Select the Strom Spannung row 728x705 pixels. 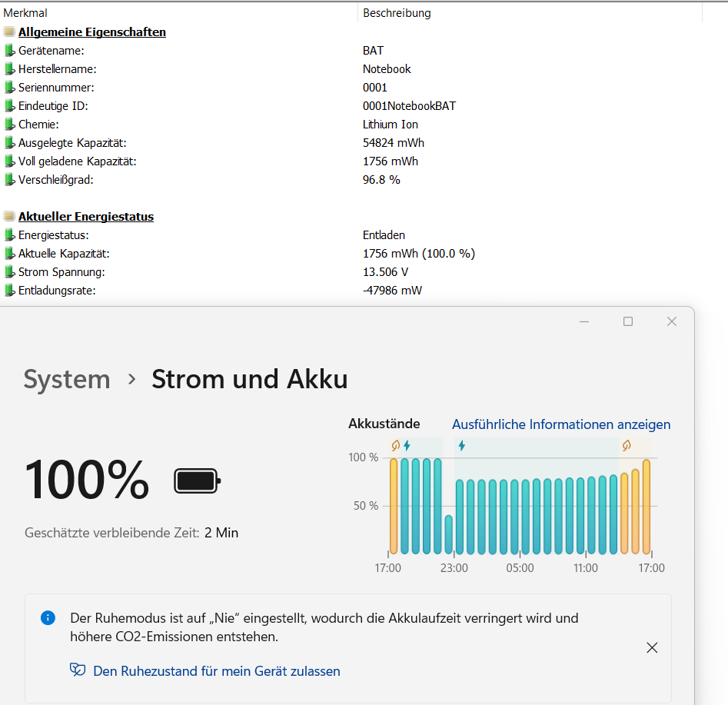pyautogui.click(x=61, y=272)
